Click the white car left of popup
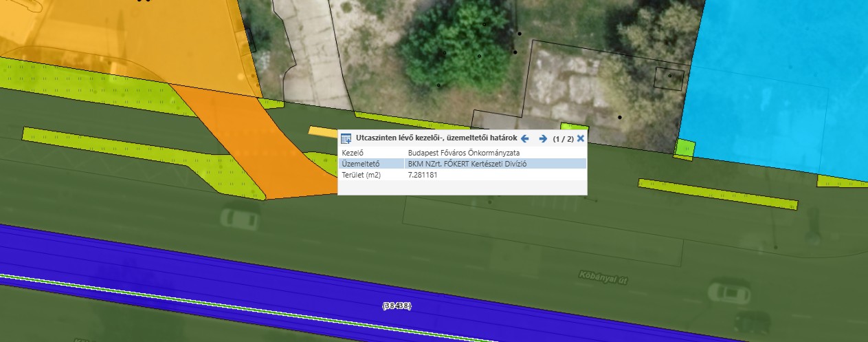Image resolution: width=868 pixels, height=342 pixels. pos(237,219)
